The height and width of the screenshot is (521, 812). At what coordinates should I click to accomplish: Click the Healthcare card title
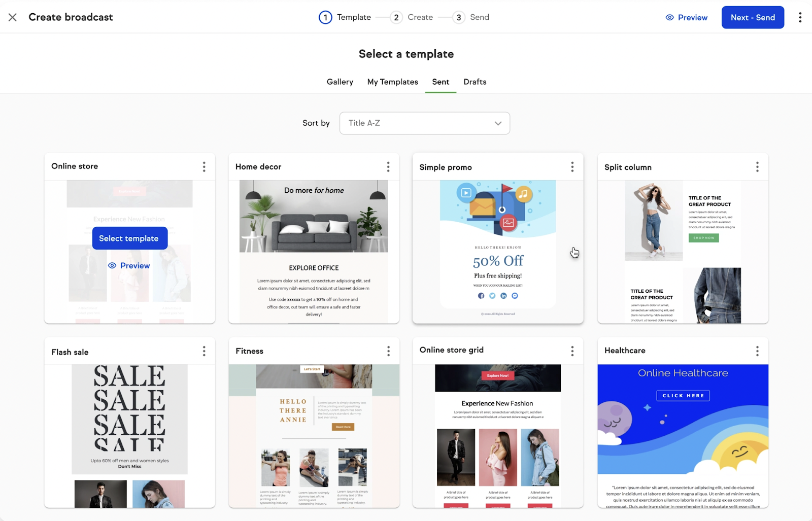tap(625, 351)
